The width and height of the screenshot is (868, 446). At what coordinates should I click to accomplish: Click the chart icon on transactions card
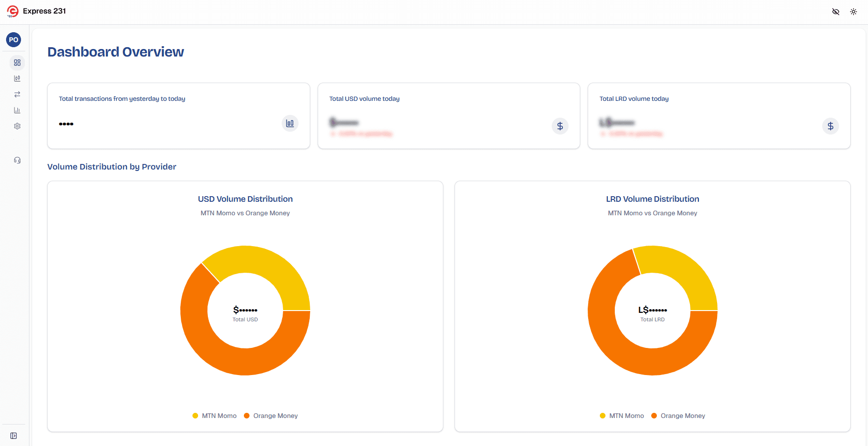pos(290,123)
